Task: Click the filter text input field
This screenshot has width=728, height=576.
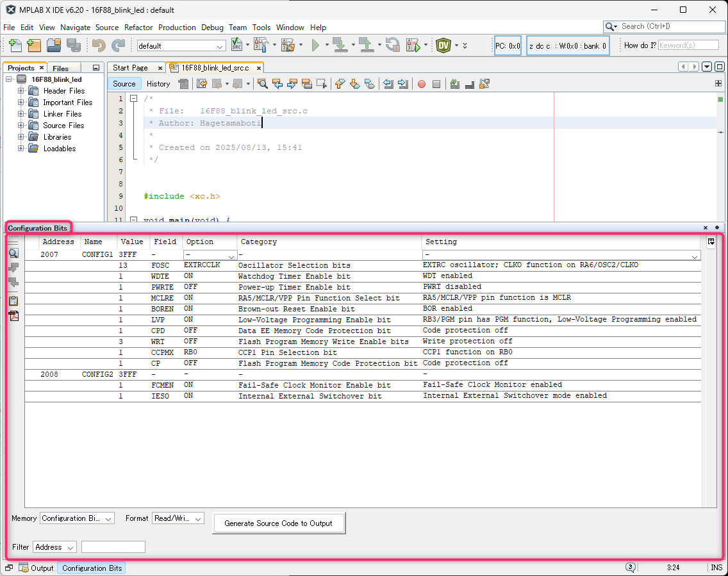Action: pyautogui.click(x=113, y=547)
